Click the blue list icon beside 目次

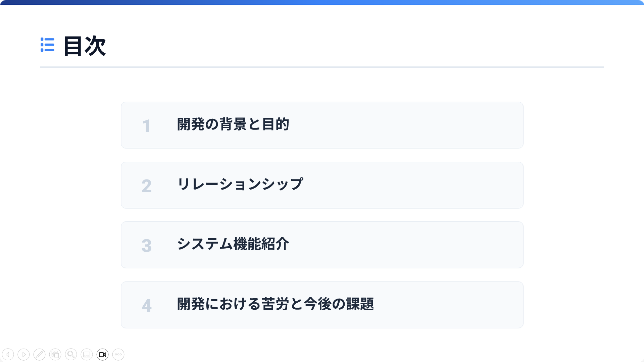(x=47, y=45)
